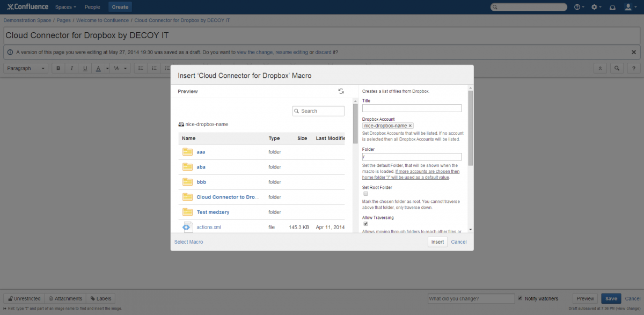Click the preview Search box
Image resolution: width=644 pixels, height=315 pixels.
click(318, 111)
